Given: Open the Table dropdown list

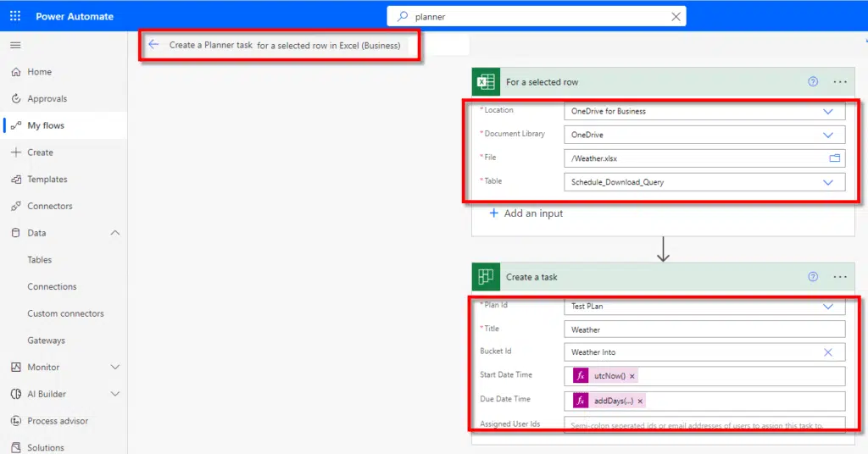Looking at the screenshot, I should [x=828, y=182].
